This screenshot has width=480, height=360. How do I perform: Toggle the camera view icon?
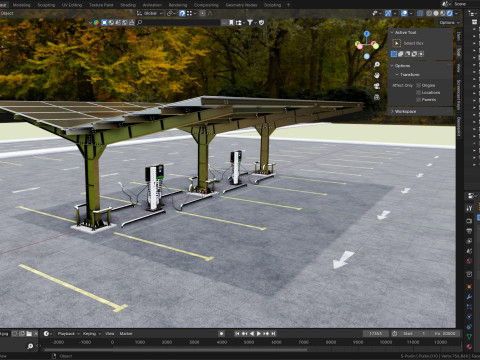click(377, 86)
